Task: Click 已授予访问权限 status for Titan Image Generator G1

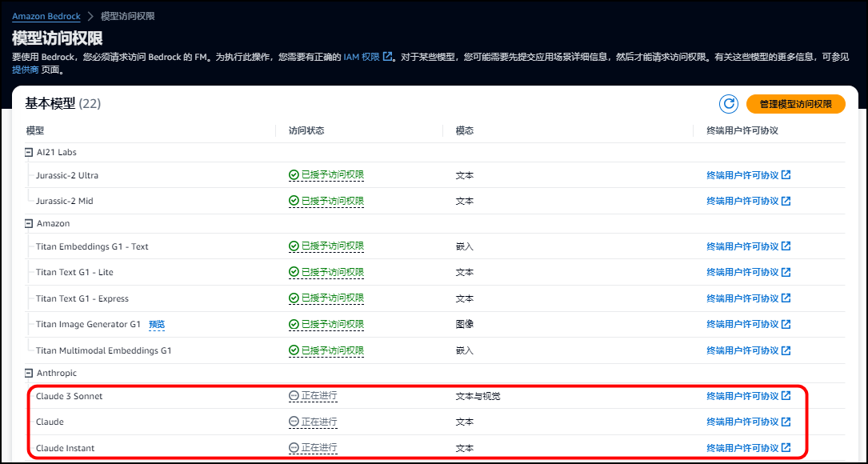Action: tap(326, 324)
